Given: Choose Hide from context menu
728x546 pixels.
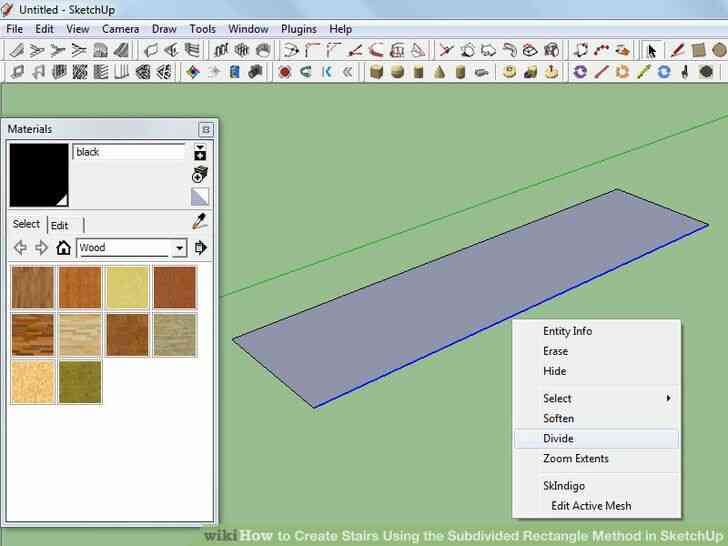Looking at the screenshot, I should [596, 371].
